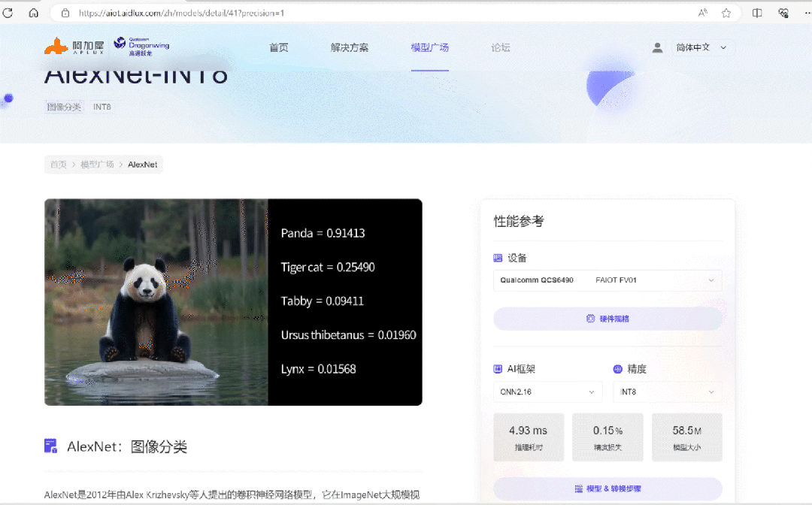Screen dimensions: 812x505
Task: Click the 设备 section icon
Action: (x=498, y=258)
